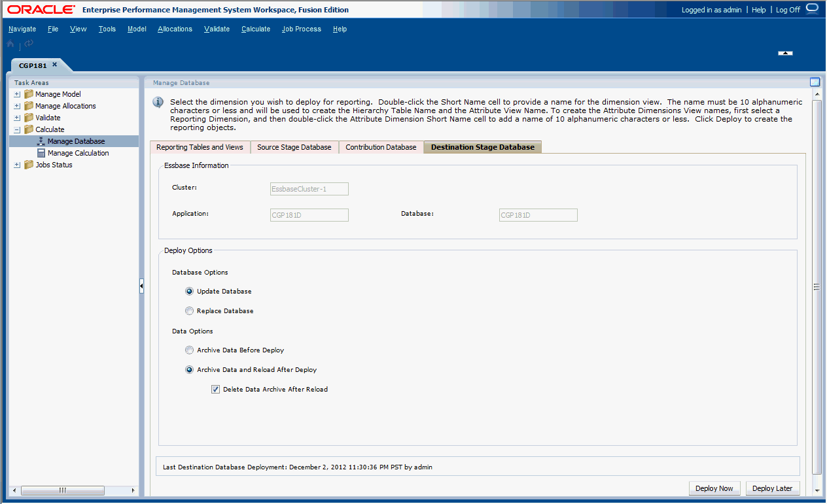
Task: Open the Job Process menu
Action: (x=302, y=29)
